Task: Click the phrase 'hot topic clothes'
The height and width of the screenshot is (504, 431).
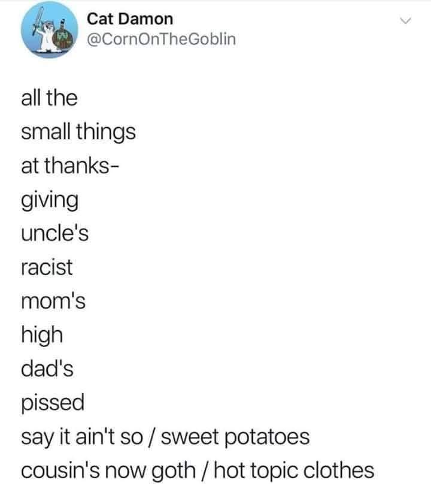Action: pyautogui.click(x=294, y=471)
